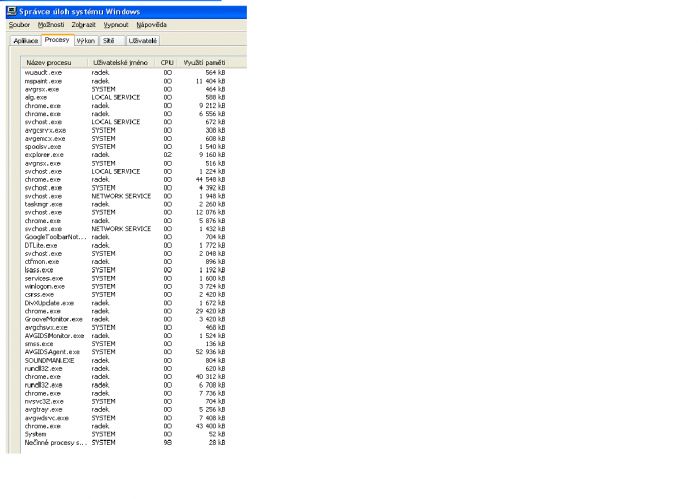Click the Task Manager title bar icon
This screenshot has width=698, height=499.
tap(12, 12)
